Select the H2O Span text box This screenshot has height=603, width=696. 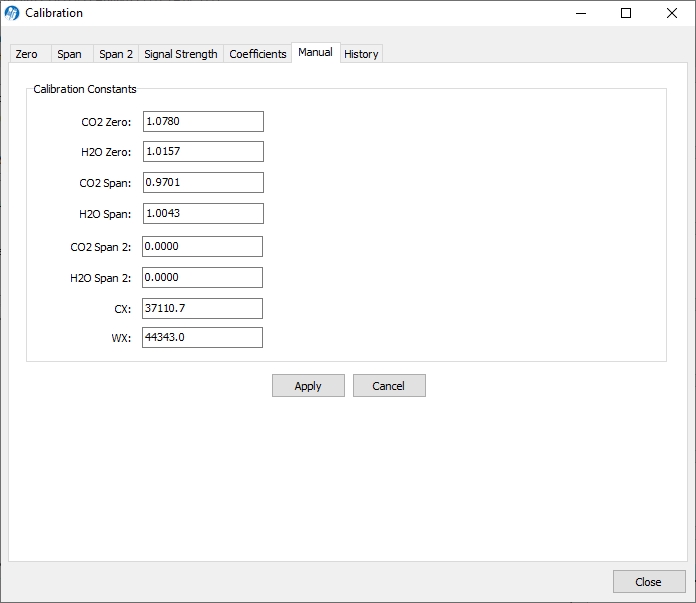point(203,214)
